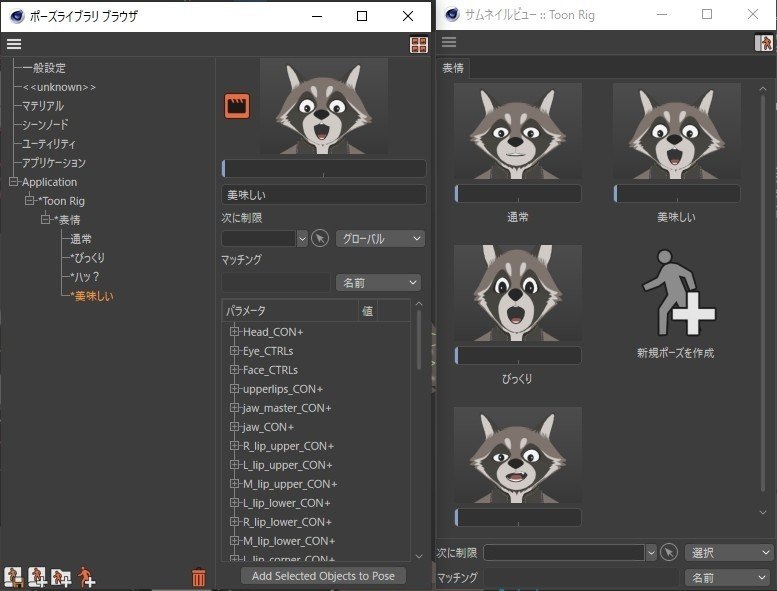Select the アプリケーション tree item
The image size is (777, 591).
coord(54,162)
